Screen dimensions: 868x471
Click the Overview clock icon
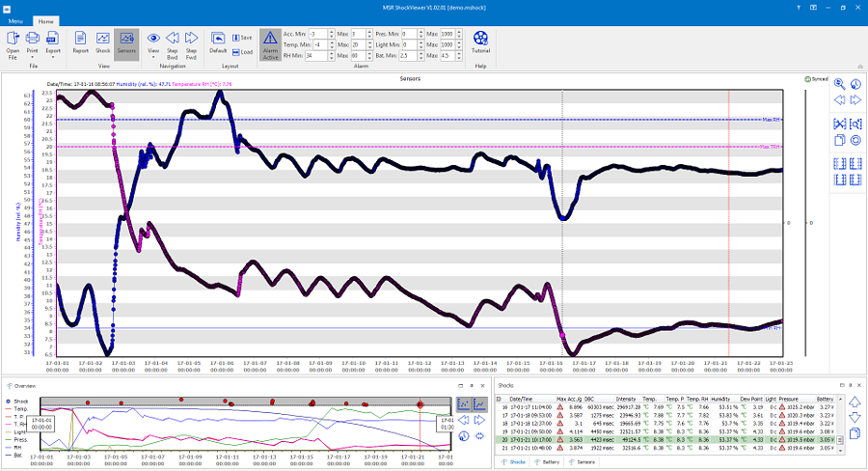(464, 436)
